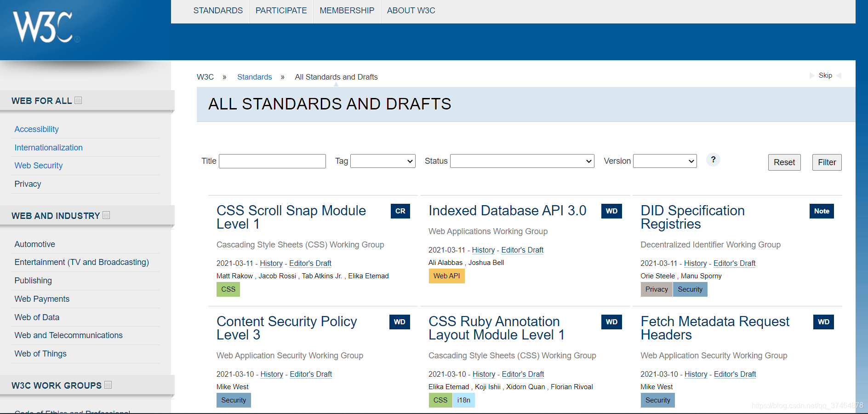The image size is (868, 414).
Task: Click Security tag on DID Specification Registries
Action: click(x=690, y=289)
